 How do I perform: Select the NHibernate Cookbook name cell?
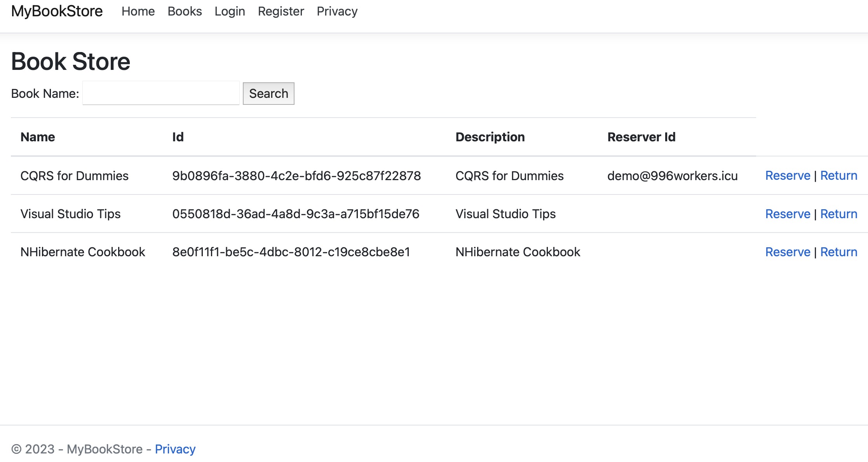[83, 252]
